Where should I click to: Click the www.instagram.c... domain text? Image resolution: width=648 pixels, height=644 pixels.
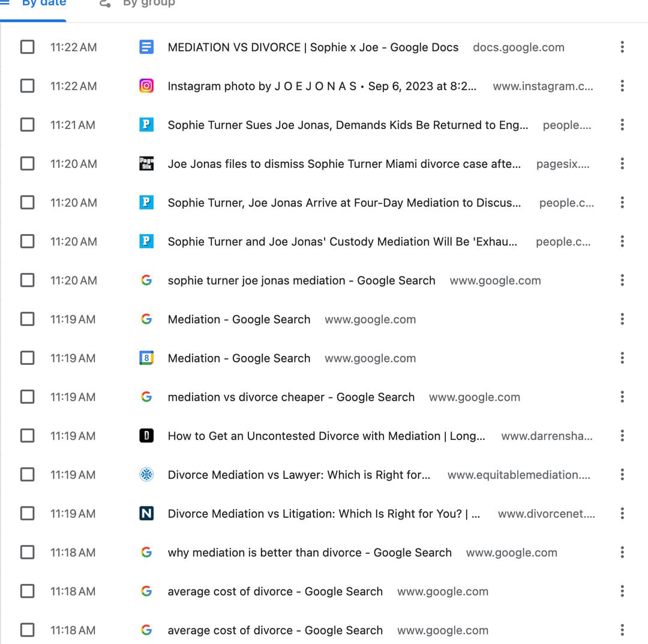pos(542,86)
